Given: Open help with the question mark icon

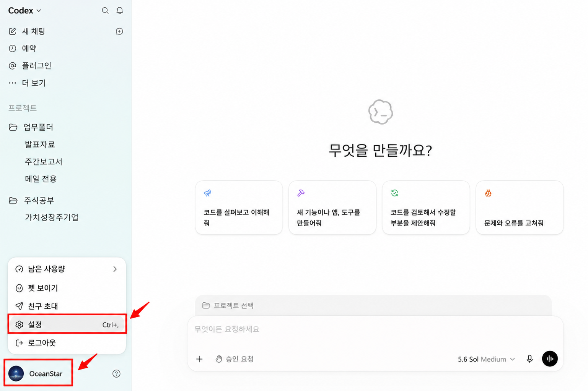Looking at the screenshot, I should [116, 373].
